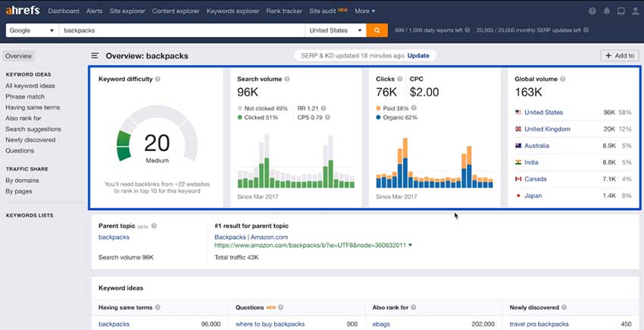Click info icon next to Clicks
Image resolution: width=644 pixels, height=330 pixels.
click(399, 79)
